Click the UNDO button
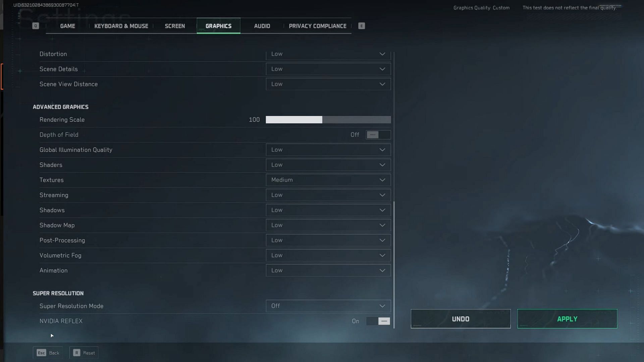This screenshot has height=362, width=644. [x=461, y=319]
